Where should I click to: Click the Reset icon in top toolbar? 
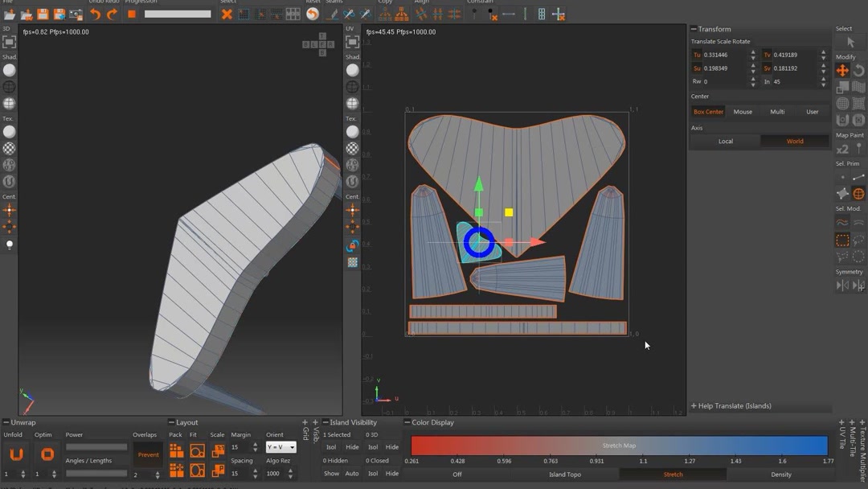click(313, 14)
